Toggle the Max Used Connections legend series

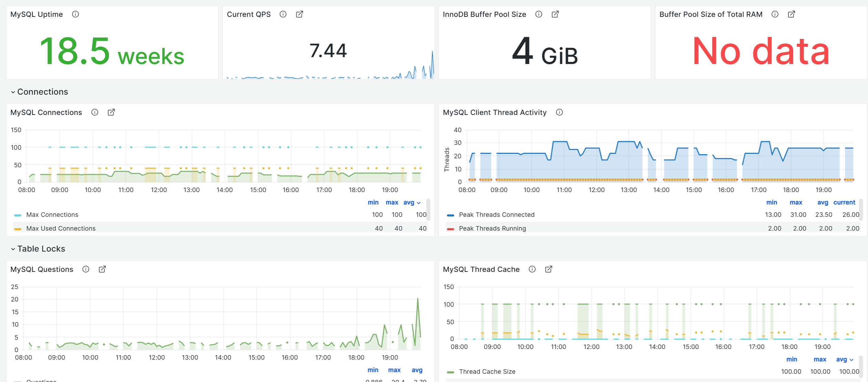tap(61, 229)
